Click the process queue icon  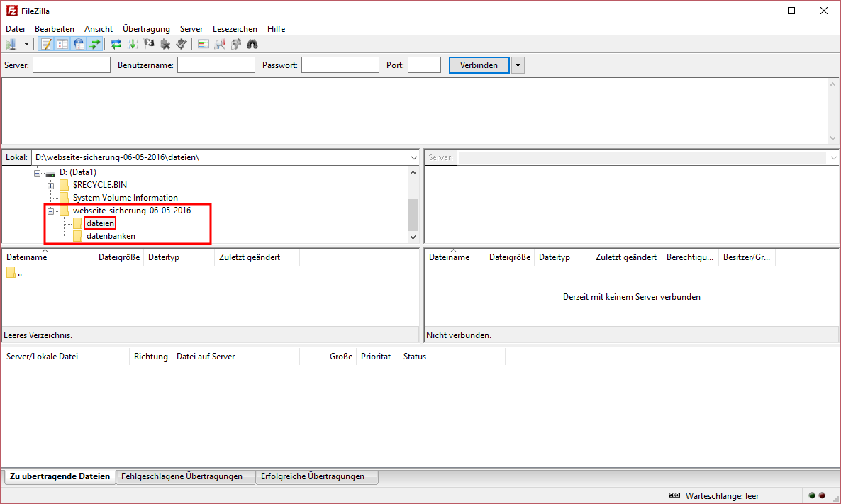coord(133,44)
